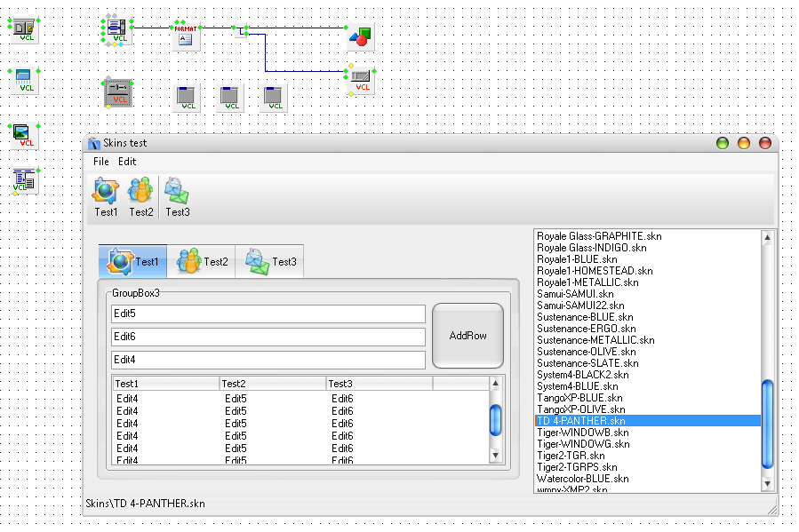Click the grid's scroll up arrow
The image size is (799, 532).
coord(496,384)
